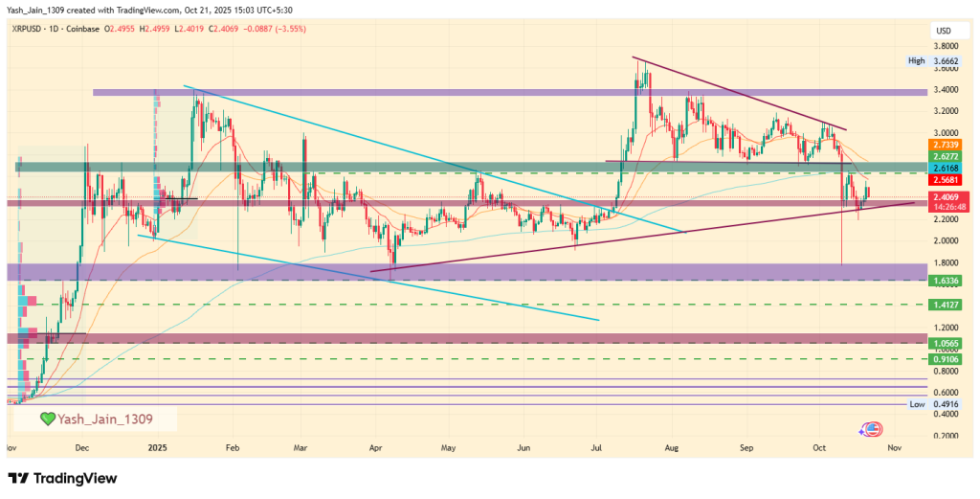Screen dimensions: 980x499
Task: Click the cyan 2.6168 price label
Action: click(x=944, y=167)
